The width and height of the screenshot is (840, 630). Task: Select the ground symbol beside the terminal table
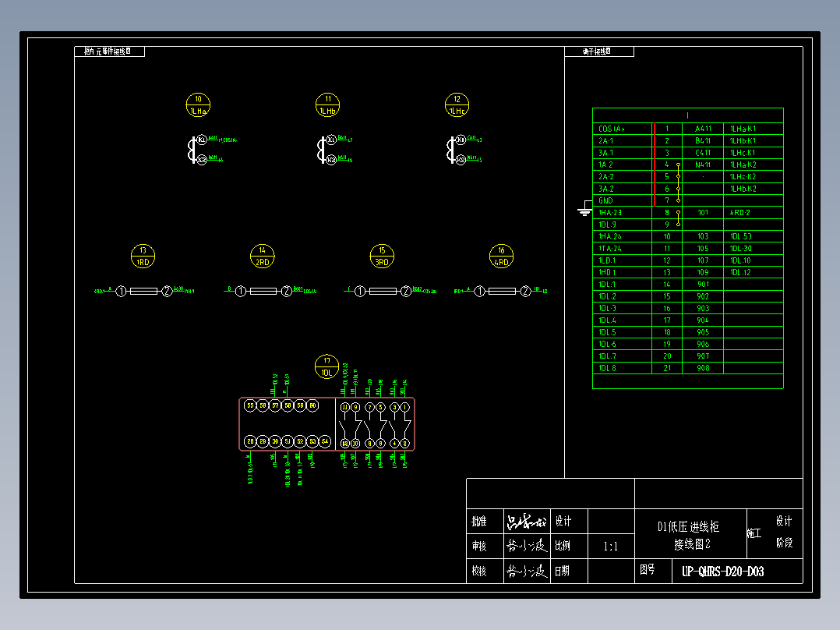tap(584, 211)
